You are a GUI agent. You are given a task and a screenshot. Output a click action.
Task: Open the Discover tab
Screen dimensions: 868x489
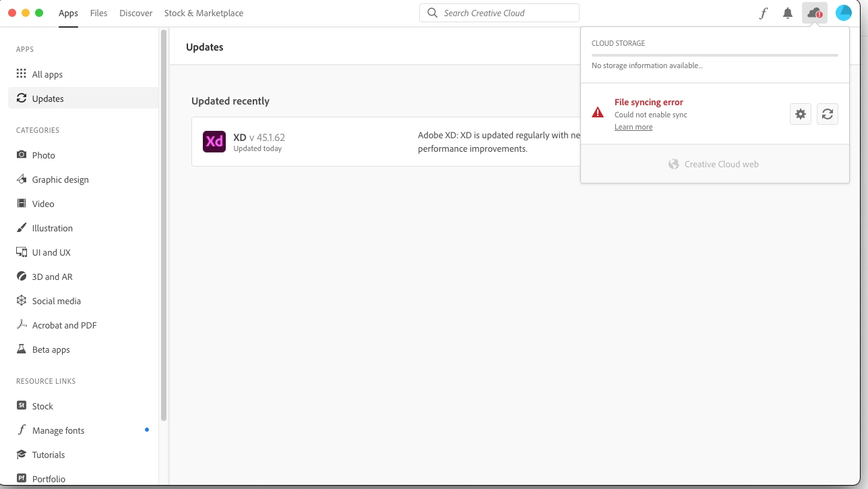tap(136, 13)
